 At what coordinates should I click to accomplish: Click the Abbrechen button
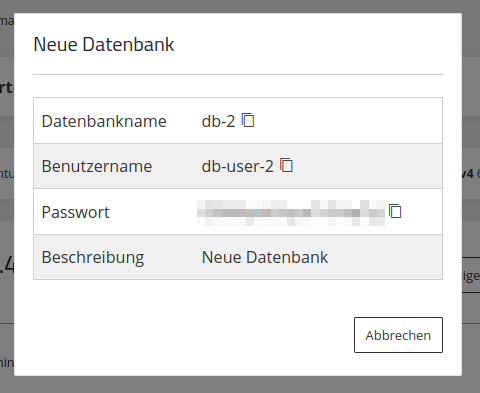pyautogui.click(x=398, y=335)
